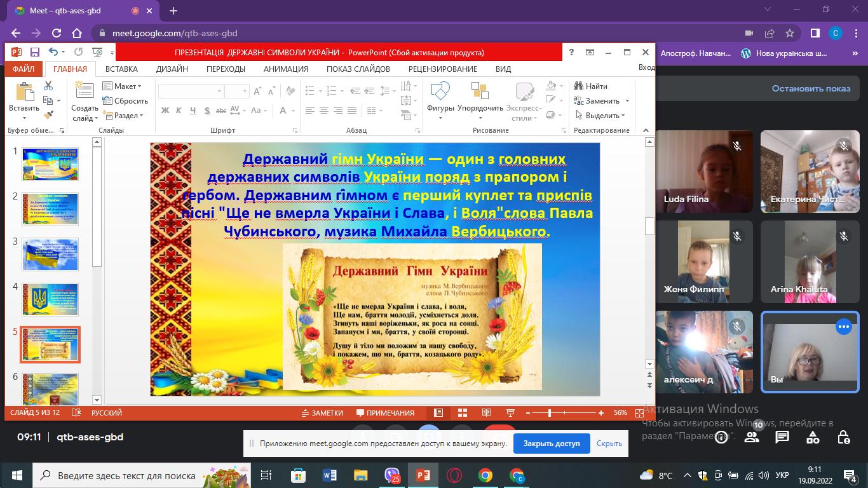The height and width of the screenshot is (488, 868).
Task: Expand the Выделить select dropdown
Action: point(600,115)
